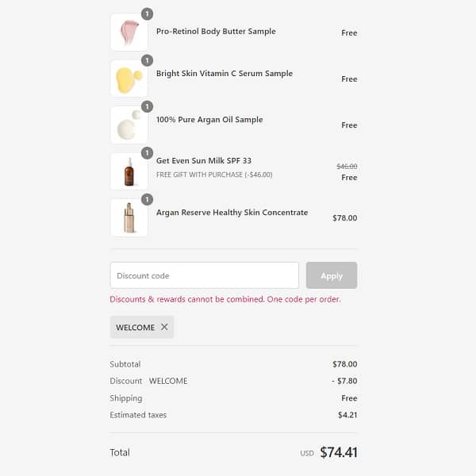Click the quantity badge on Argan Oil Sample
The image size is (476, 476).
pyautogui.click(x=147, y=106)
